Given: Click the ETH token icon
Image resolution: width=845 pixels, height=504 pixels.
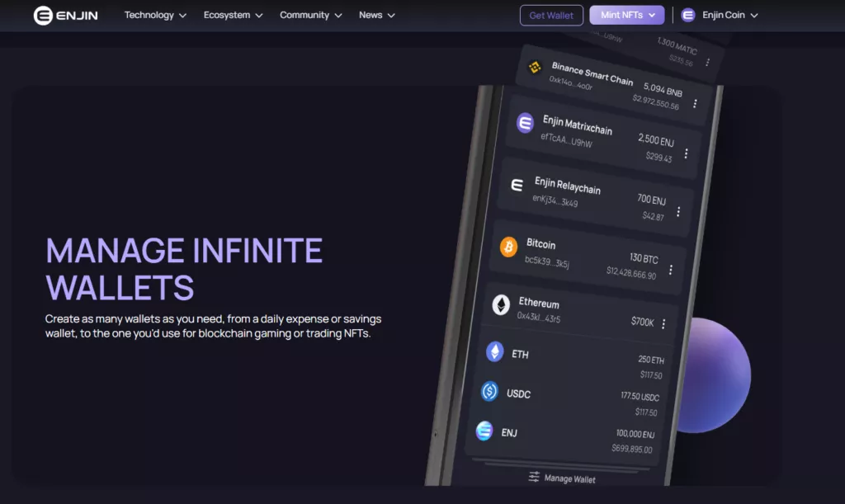Looking at the screenshot, I should coord(495,352).
